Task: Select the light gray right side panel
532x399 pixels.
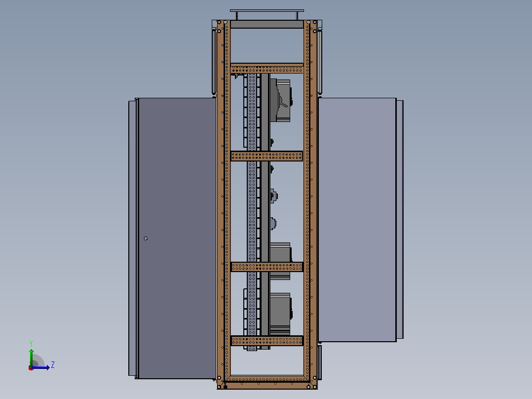Action: (x=357, y=220)
